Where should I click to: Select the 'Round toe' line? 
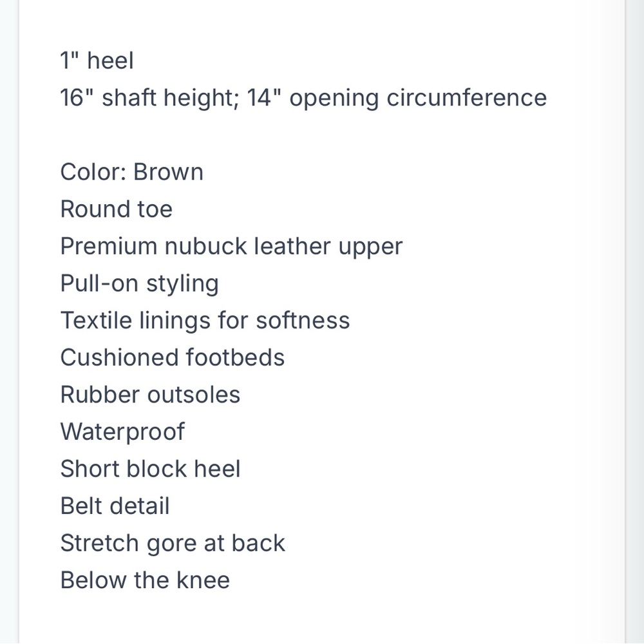116,209
